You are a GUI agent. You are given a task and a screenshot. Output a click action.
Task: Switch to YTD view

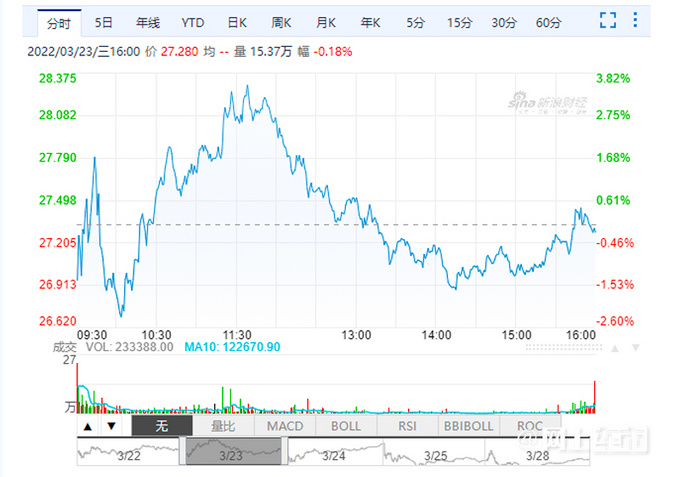click(x=193, y=23)
